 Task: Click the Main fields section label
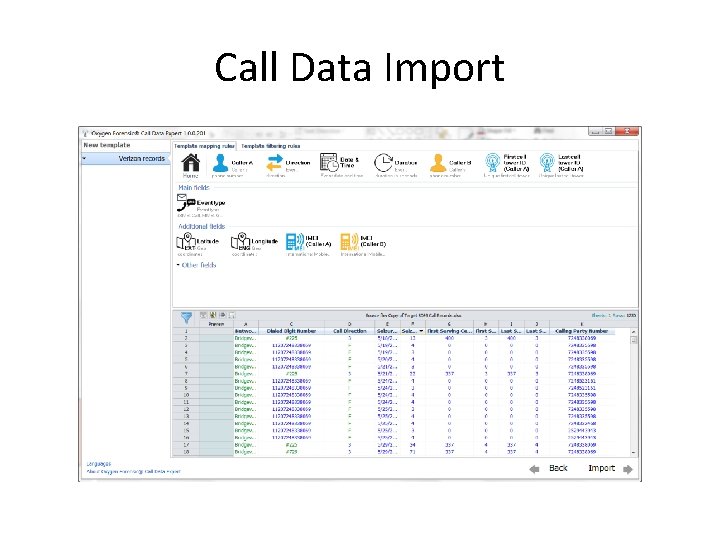pyautogui.click(x=193, y=187)
